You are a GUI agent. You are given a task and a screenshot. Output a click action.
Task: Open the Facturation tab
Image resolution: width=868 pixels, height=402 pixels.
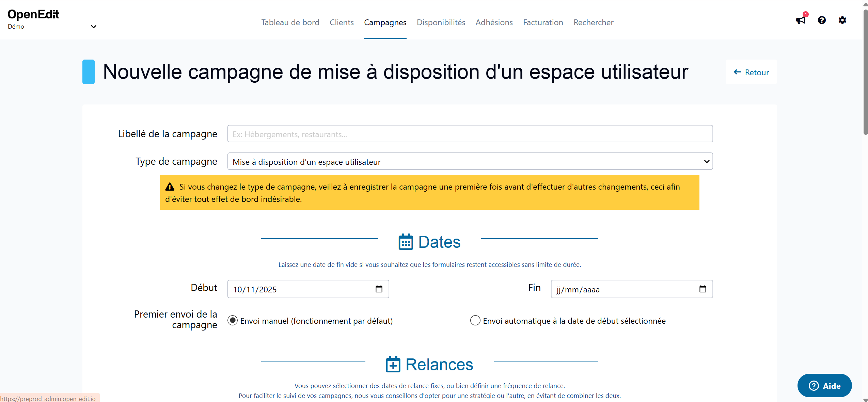click(x=543, y=22)
